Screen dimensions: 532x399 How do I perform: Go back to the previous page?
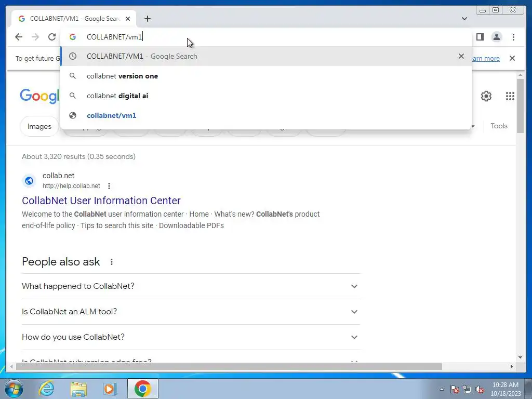[19, 37]
